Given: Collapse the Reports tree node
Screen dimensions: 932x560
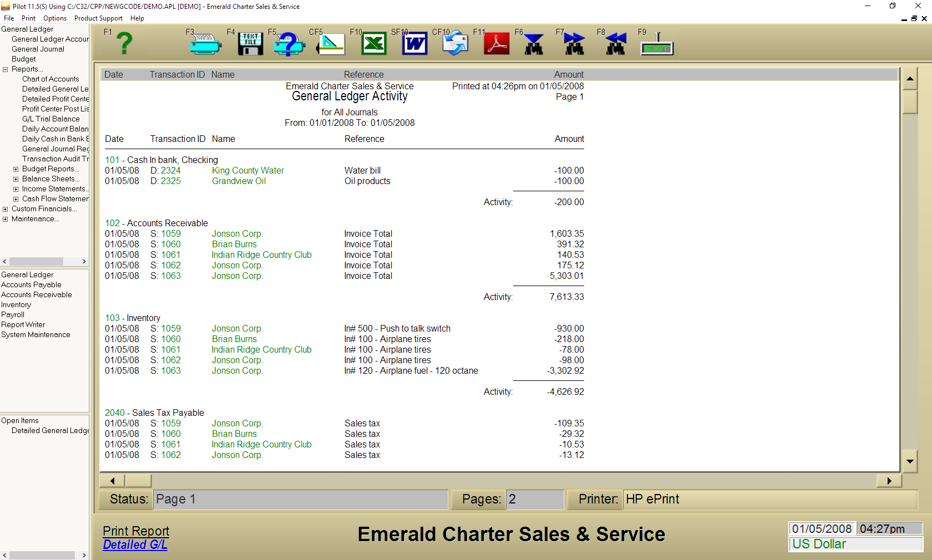Looking at the screenshot, I should point(6,69).
